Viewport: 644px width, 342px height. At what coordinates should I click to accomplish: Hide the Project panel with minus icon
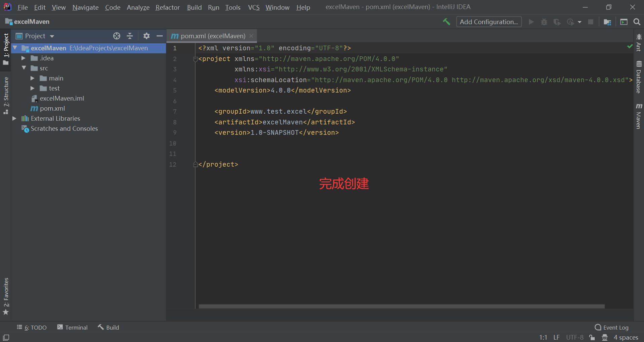(x=160, y=36)
